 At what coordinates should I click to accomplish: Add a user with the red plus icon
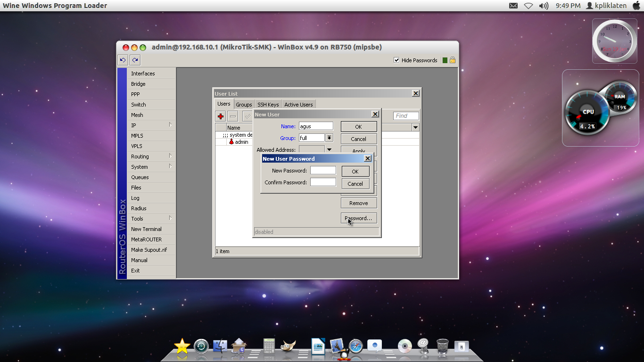pos(221,116)
